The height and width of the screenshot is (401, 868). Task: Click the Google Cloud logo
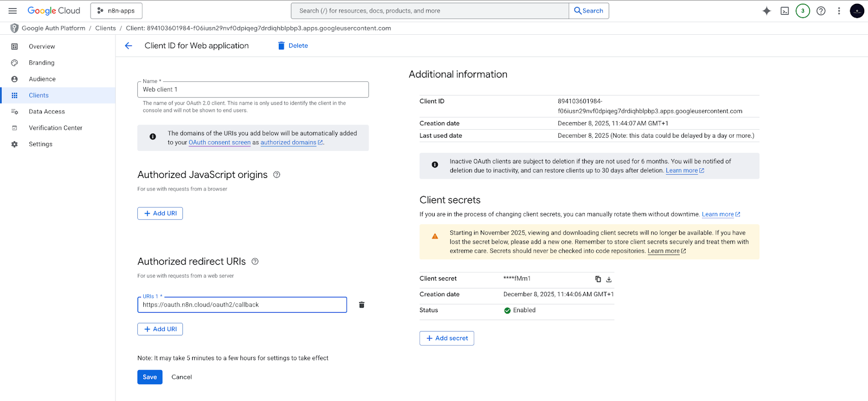[x=54, y=11]
